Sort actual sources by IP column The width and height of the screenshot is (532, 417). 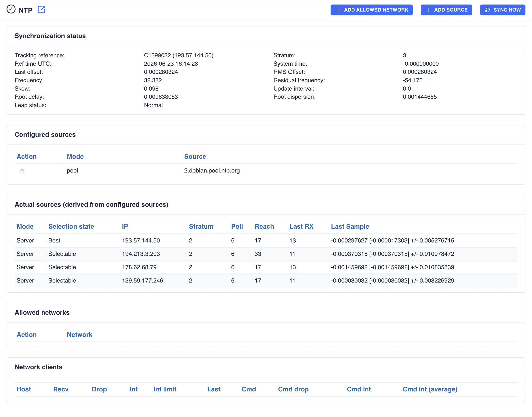125,226
